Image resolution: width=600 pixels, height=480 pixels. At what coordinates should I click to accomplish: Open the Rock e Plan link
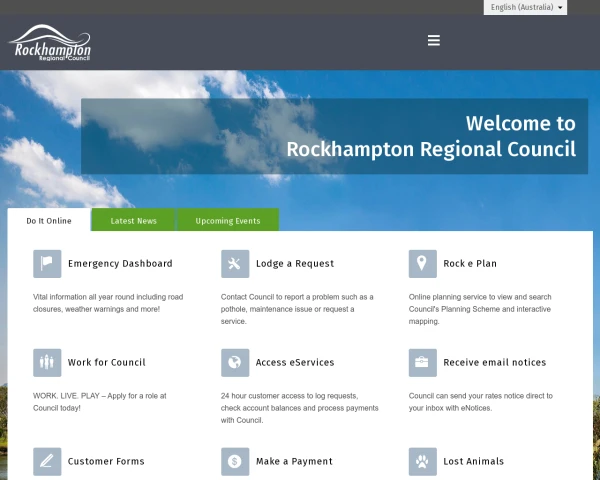tap(470, 264)
